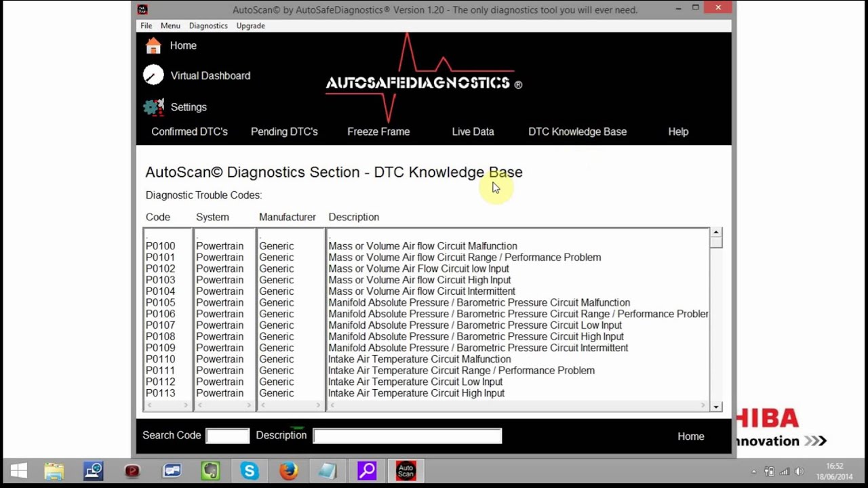Open Evernote elephant taskbar icon
Image resolution: width=868 pixels, height=488 pixels.
pyautogui.click(x=211, y=471)
